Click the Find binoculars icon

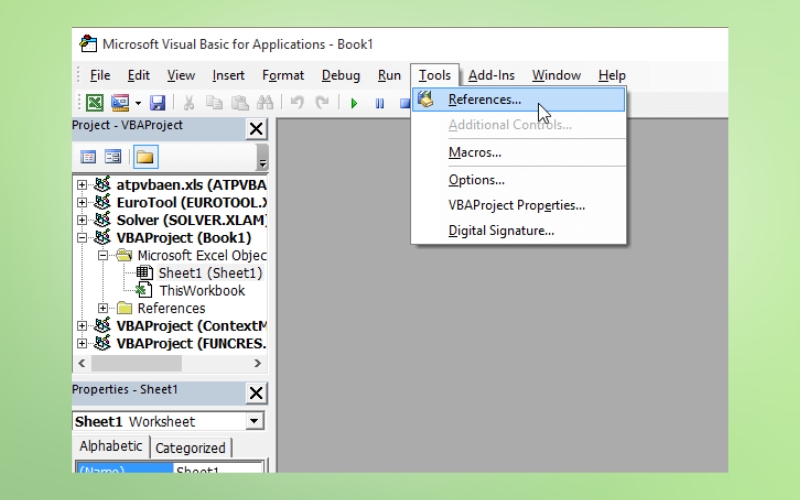point(265,102)
